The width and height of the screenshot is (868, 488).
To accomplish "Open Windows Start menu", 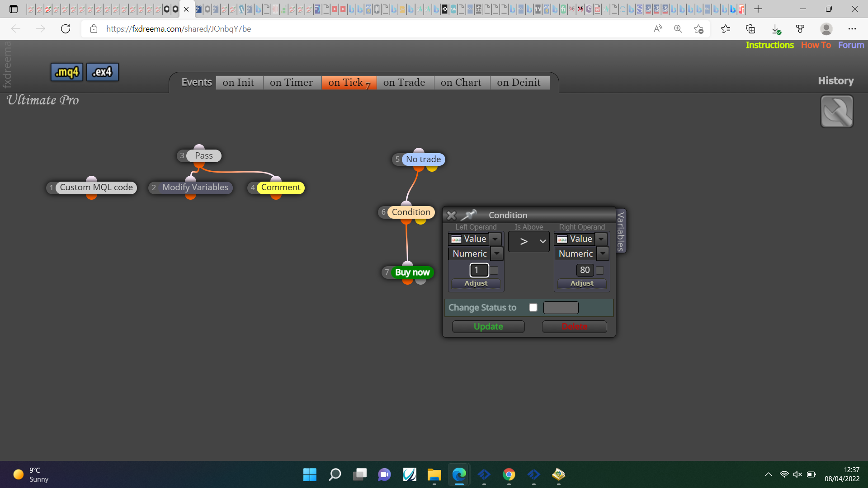I will (310, 474).
